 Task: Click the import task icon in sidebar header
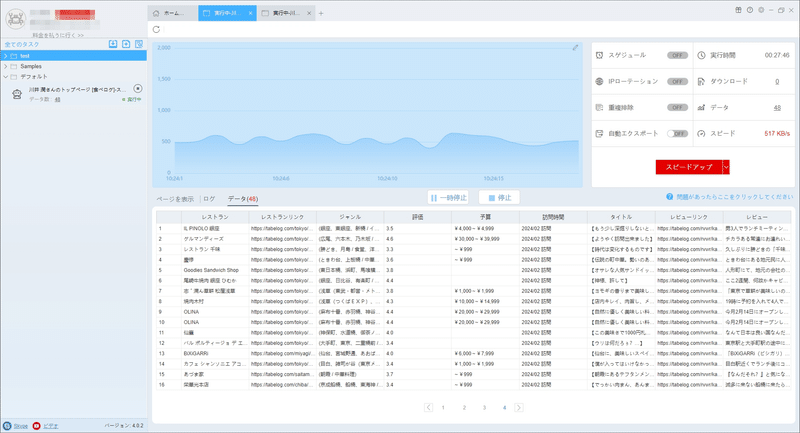tap(113, 44)
